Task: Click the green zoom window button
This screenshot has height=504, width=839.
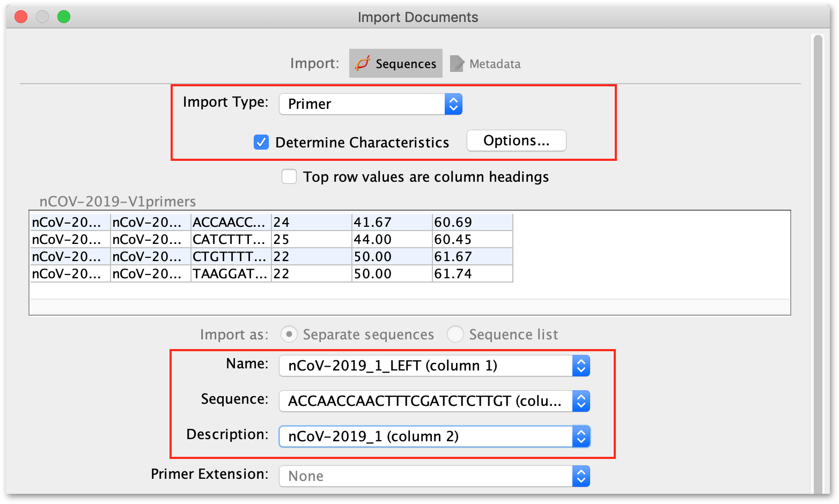Action: point(64,17)
